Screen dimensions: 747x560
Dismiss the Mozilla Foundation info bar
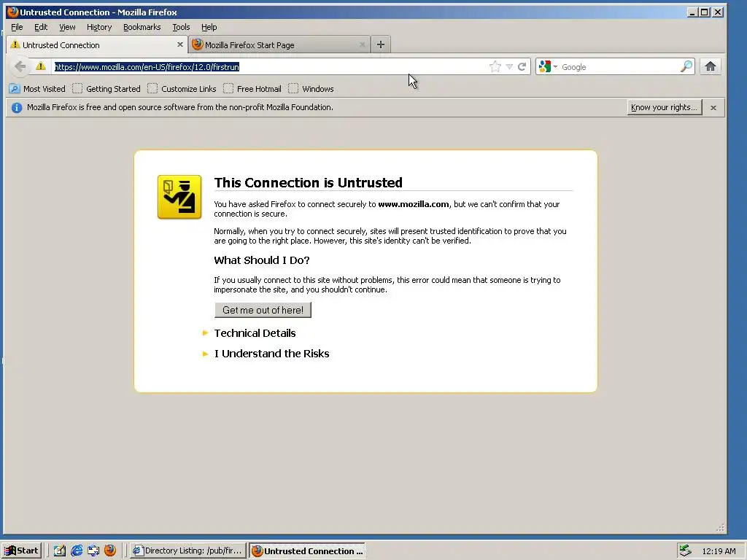coord(713,108)
